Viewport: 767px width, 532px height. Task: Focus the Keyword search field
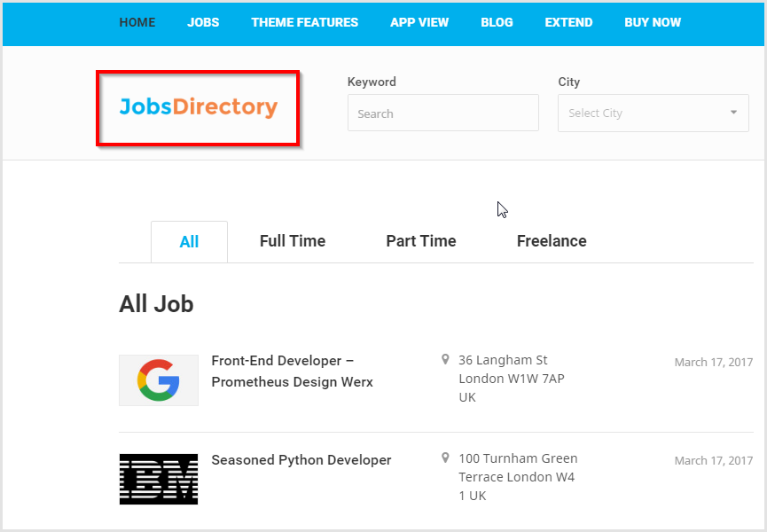pyautogui.click(x=443, y=113)
